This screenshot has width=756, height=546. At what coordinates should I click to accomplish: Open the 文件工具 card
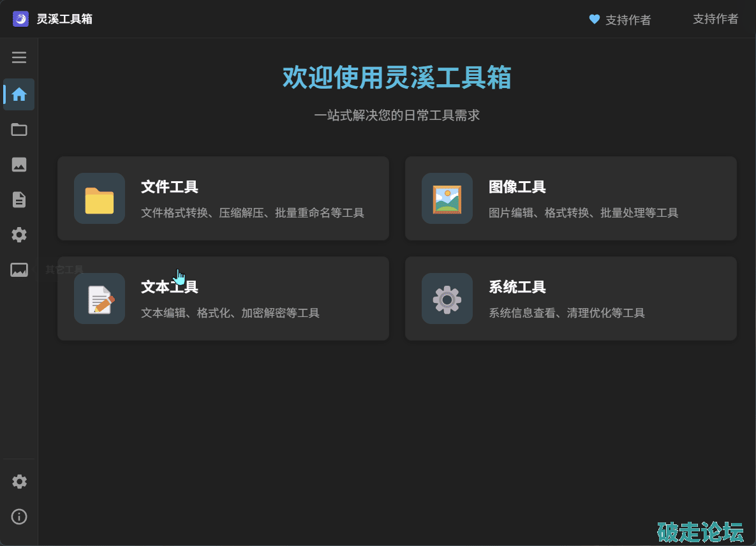click(x=223, y=198)
